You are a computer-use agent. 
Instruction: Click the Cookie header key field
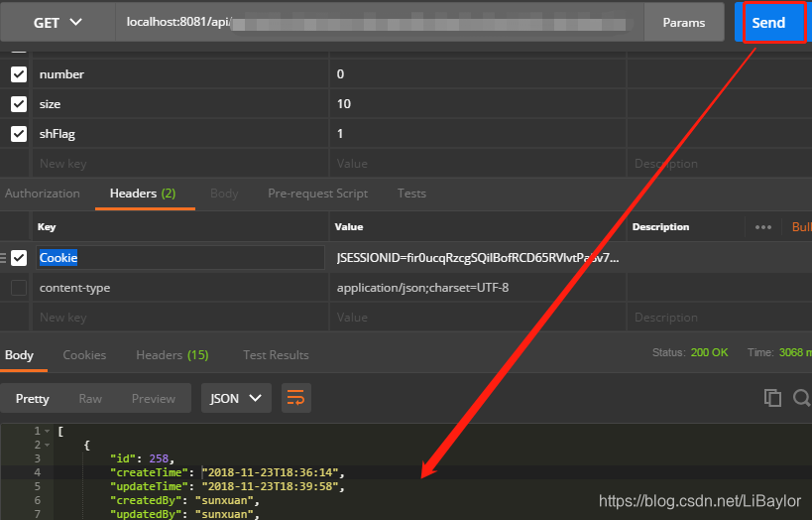180,258
